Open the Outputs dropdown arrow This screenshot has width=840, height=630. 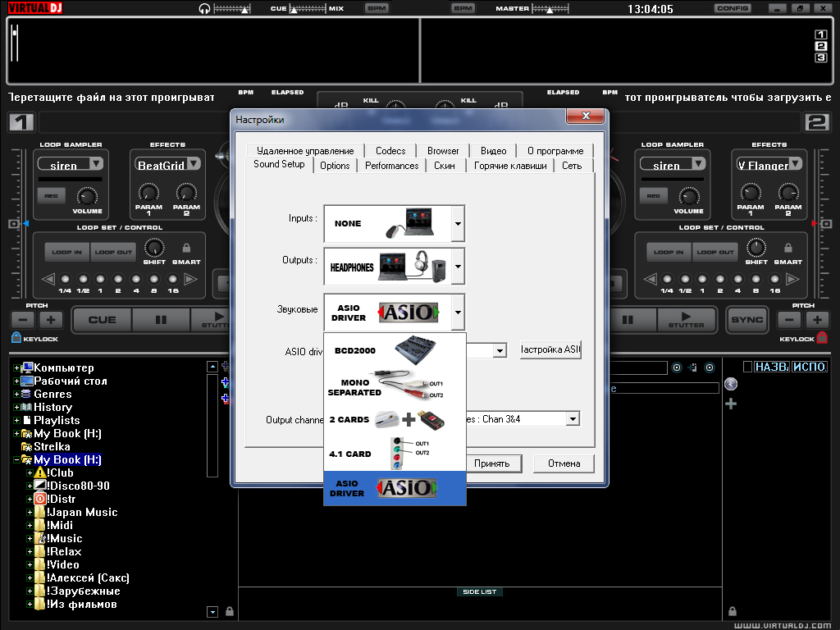[458, 267]
